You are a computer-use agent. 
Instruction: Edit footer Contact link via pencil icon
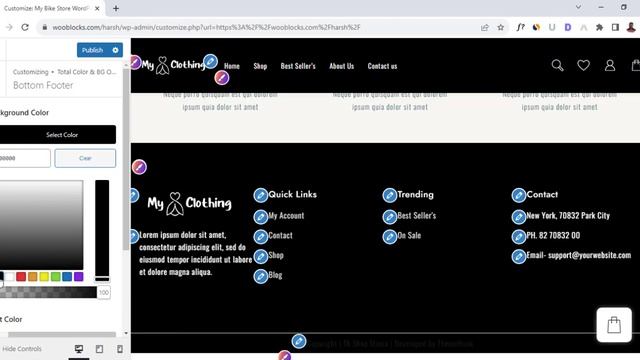(x=260, y=236)
